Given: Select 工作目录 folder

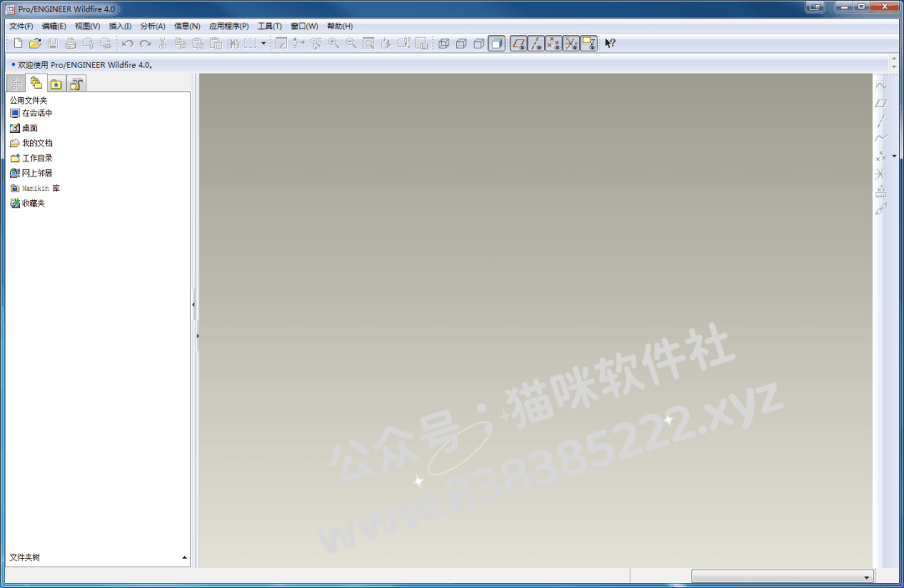Looking at the screenshot, I should pyautogui.click(x=31, y=158).
